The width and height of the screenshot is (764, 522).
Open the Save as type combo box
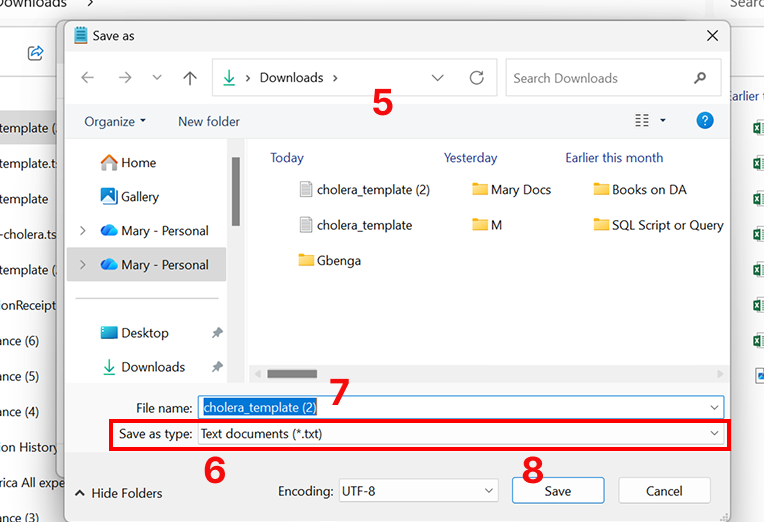(460, 433)
